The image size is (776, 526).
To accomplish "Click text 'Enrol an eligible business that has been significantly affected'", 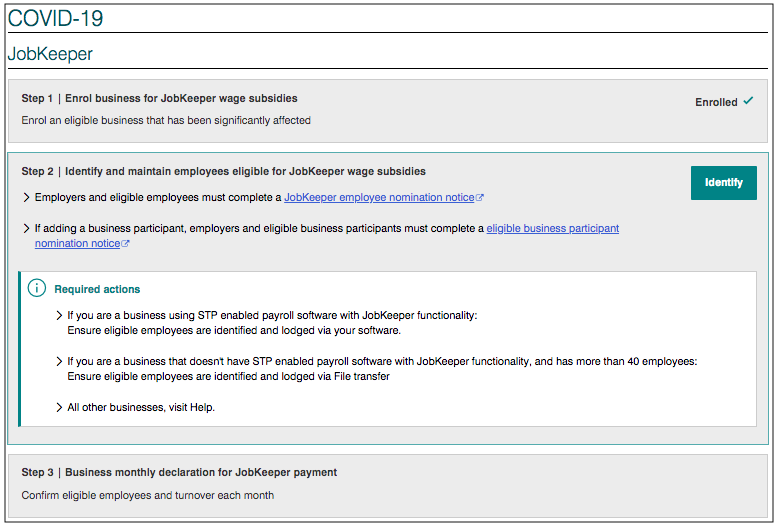I will [166, 121].
